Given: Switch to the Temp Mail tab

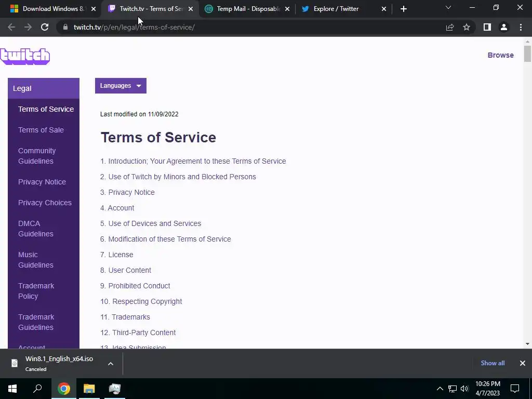Looking at the screenshot, I should pos(248,9).
